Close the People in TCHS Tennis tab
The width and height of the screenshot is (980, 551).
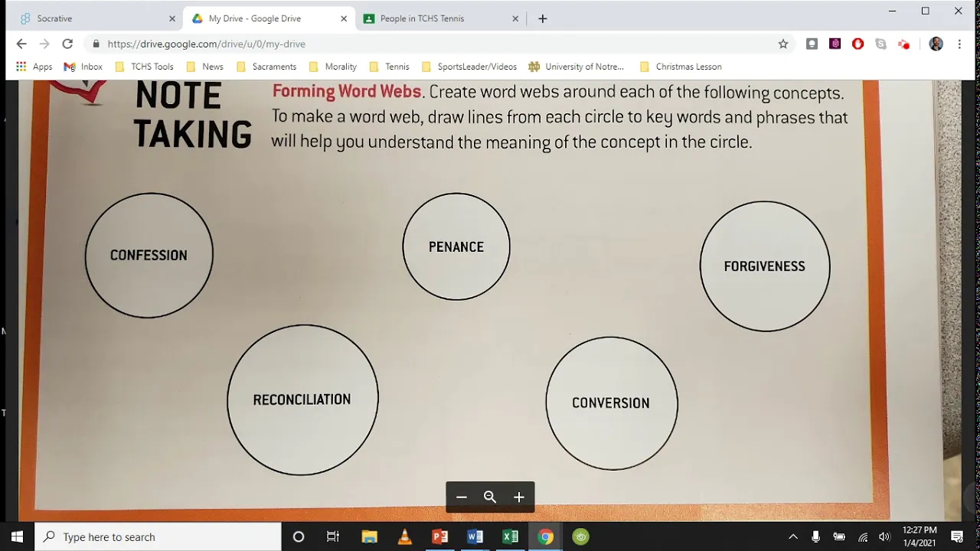[515, 18]
